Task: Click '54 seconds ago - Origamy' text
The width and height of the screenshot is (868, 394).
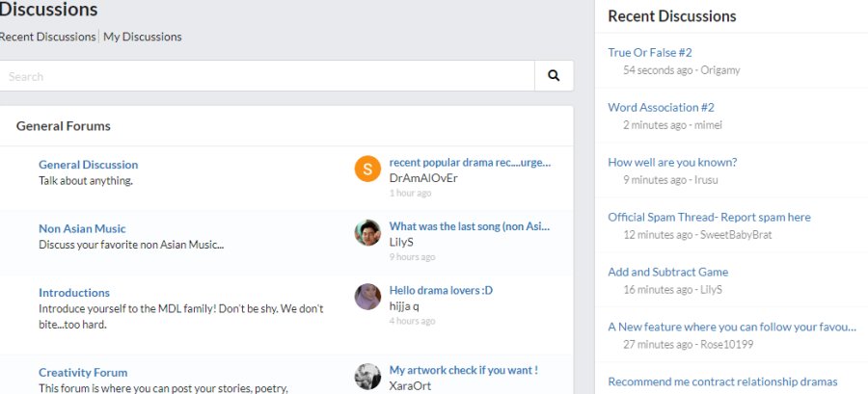Action: click(x=682, y=70)
